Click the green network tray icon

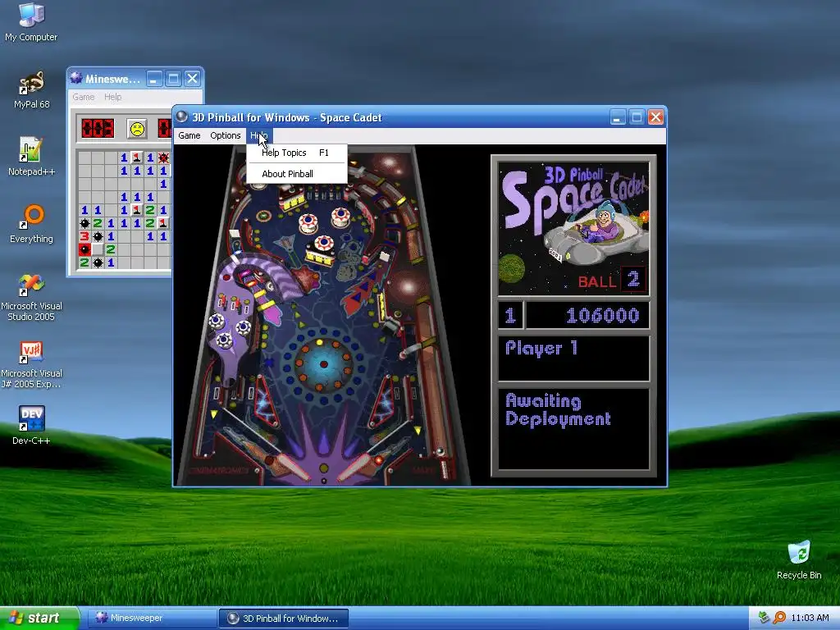click(764, 618)
